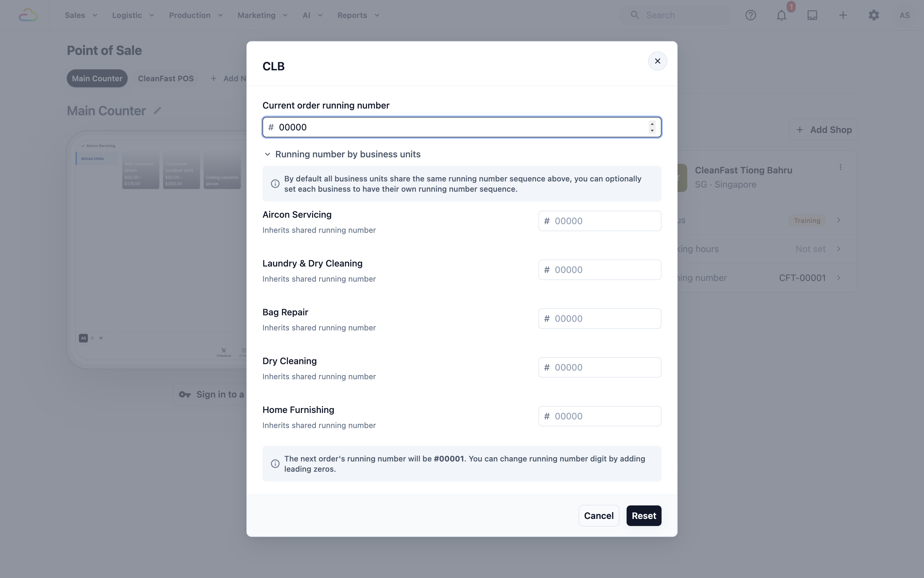Open the Sales menu dropdown
924x578 pixels.
[81, 15]
